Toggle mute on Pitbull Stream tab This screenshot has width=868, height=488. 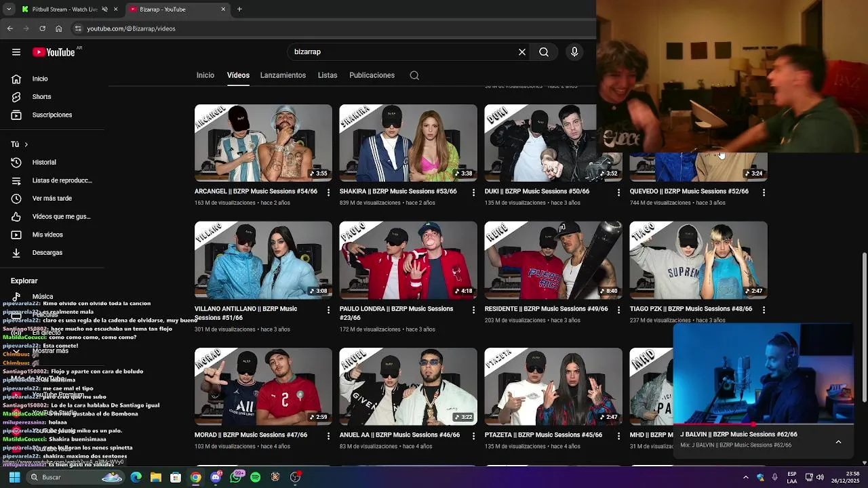104,9
